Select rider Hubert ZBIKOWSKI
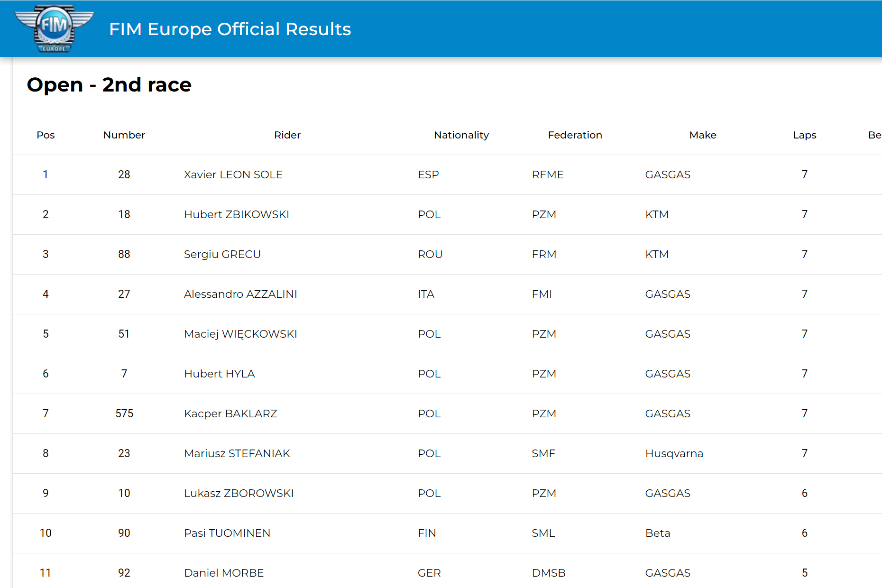This screenshot has height=588, width=882. (237, 214)
